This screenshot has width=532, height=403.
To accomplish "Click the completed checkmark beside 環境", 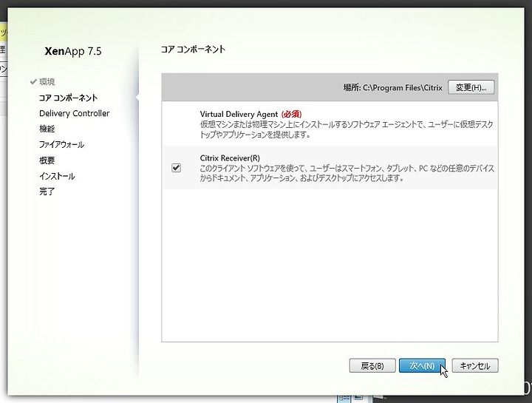I will tap(33, 81).
